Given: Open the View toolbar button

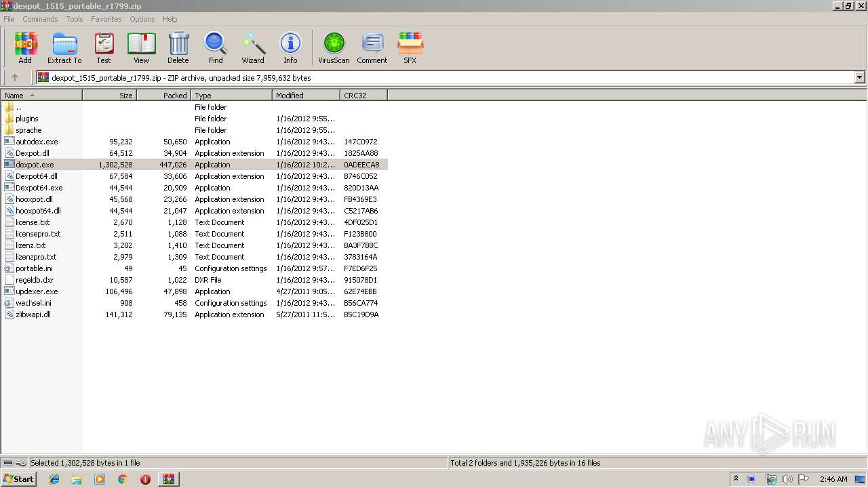Looking at the screenshot, I should click(141, 47).
